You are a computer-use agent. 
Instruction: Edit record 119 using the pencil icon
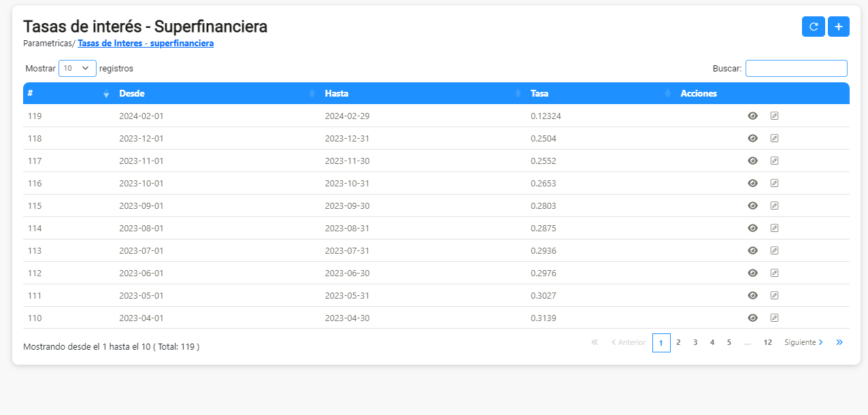(774, 116)
